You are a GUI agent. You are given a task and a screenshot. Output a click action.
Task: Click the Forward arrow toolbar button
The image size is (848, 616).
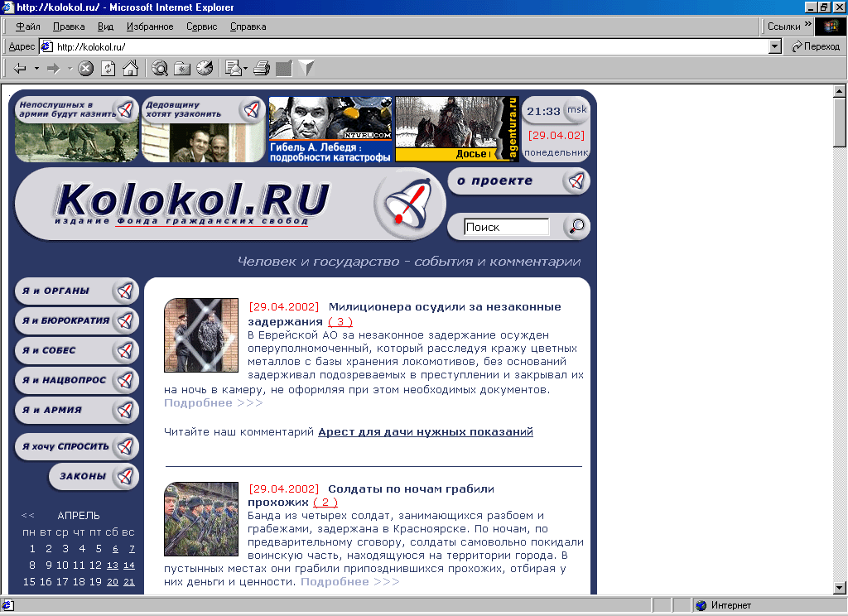[x=54, y=69]
